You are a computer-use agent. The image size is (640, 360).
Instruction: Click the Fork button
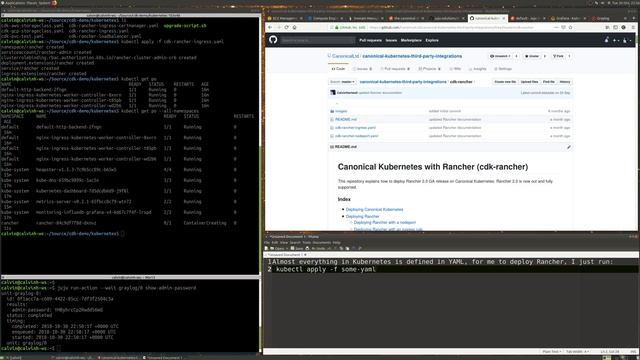coord(558,56)
